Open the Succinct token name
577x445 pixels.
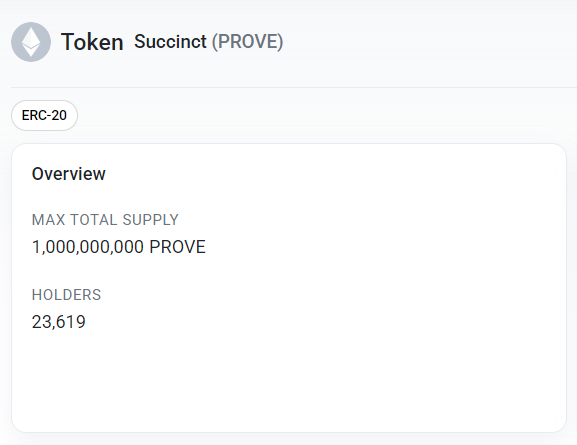pos(170,41)
